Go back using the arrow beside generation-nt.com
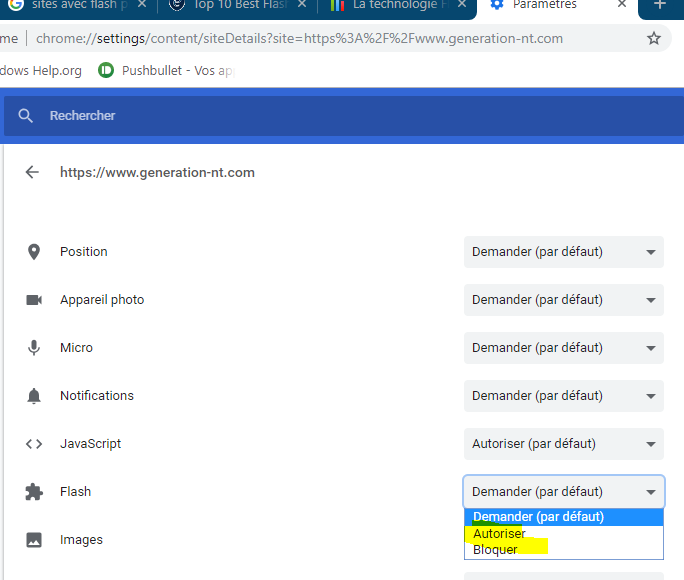This screenshot has height=580, width=684. click(x=32, y=172)
